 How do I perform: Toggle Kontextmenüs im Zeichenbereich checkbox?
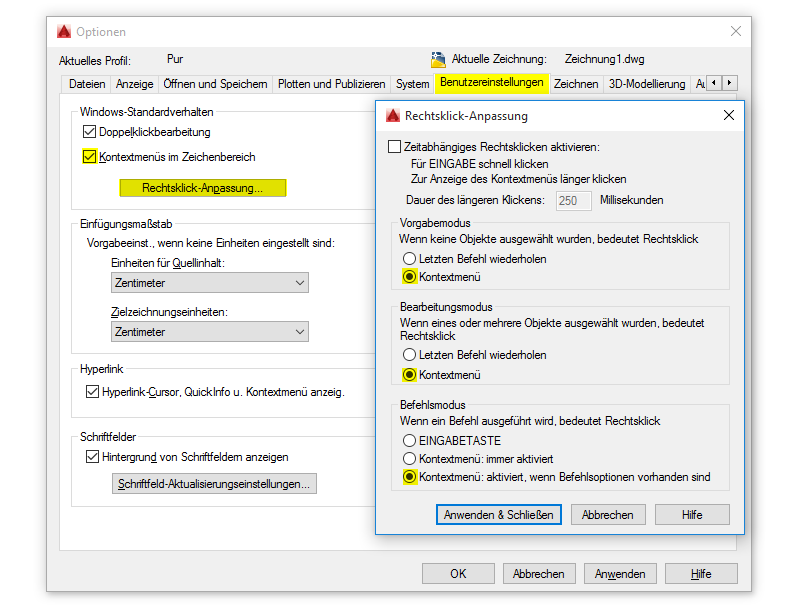pyautogui.click(x=90, y=157)
